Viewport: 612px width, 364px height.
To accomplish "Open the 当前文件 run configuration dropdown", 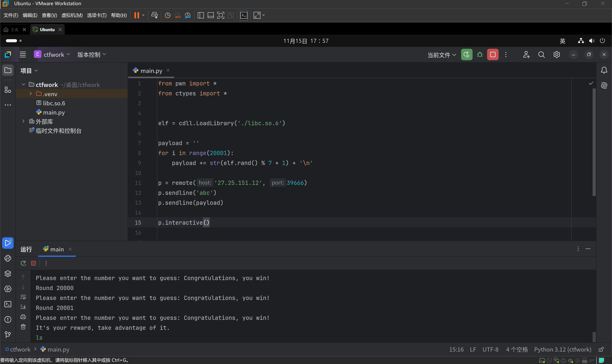I will pyautogui.click(x=441, y=55).
